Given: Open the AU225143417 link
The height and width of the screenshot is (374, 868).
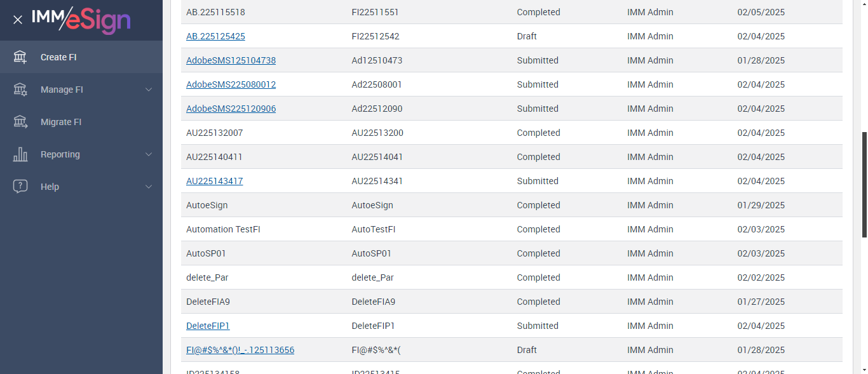Looking at the screenshot, I should click(x=214, y=181).
